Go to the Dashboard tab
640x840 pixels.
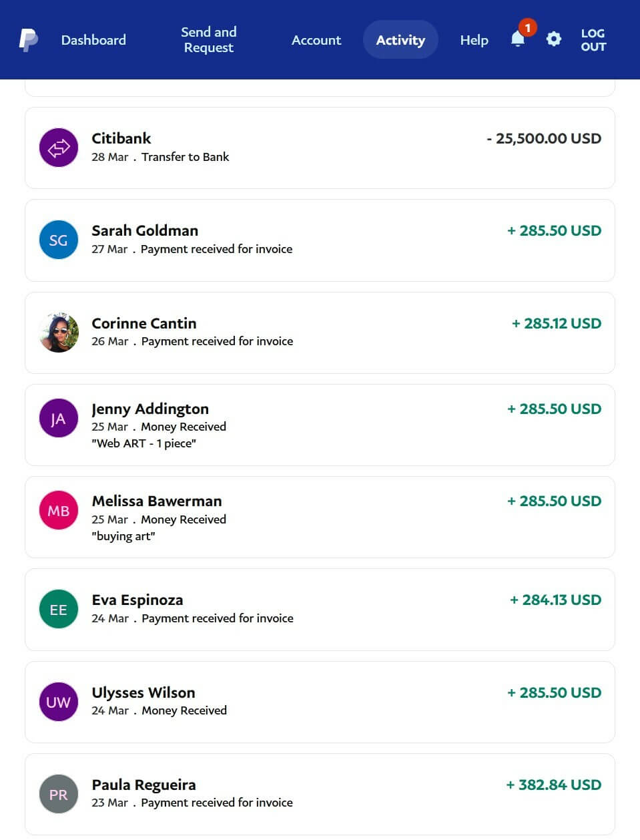point(93,40)
